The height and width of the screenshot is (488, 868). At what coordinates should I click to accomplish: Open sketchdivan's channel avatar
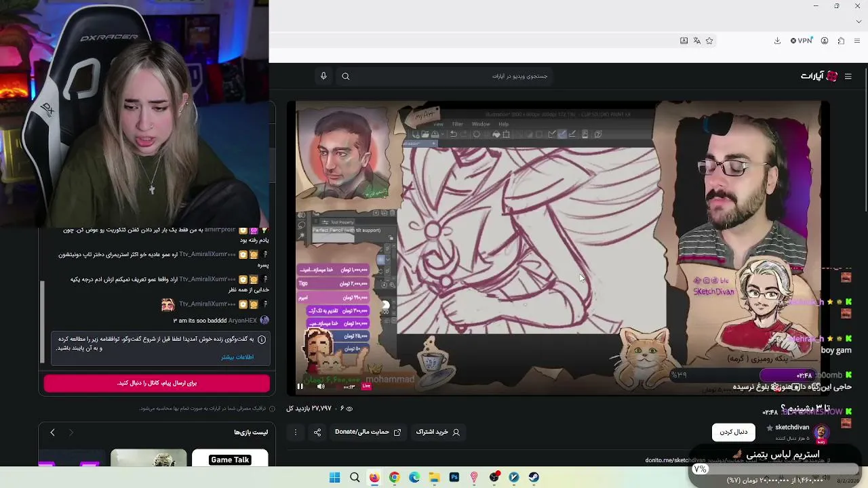pyautogui.click(x=821, y=432)
